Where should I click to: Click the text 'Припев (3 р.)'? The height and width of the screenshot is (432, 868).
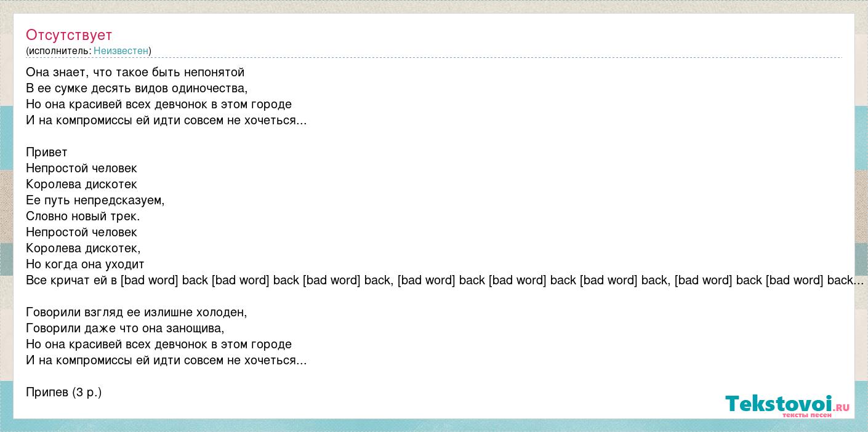64,393
